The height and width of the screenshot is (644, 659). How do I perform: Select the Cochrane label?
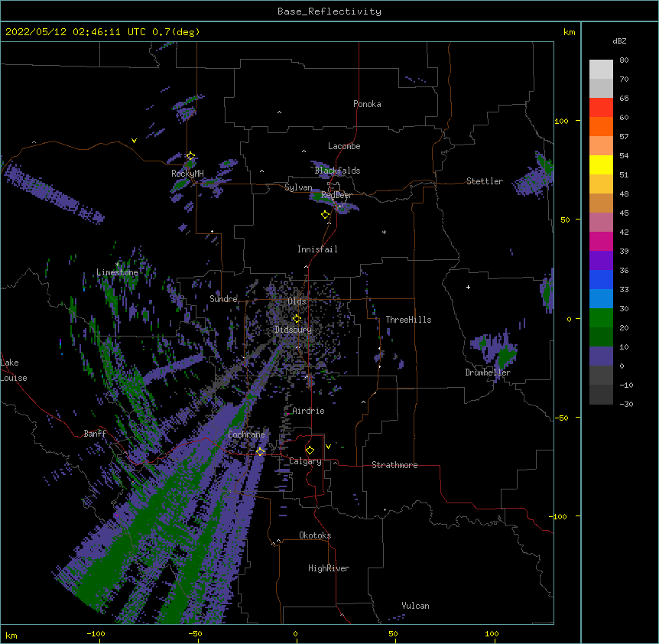point(246,434)
